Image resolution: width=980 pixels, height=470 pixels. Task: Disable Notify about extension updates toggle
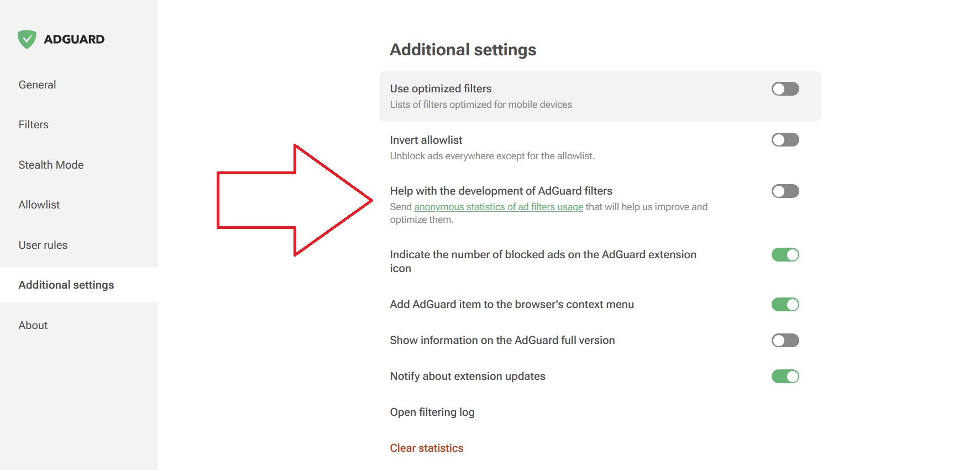pyautogui.click(x=785, y=377)
